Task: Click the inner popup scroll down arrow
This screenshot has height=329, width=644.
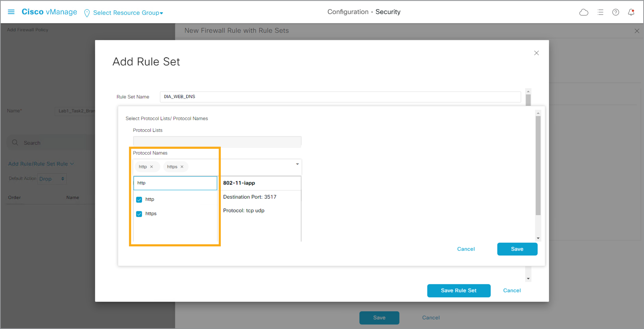Action: pos(538,238)
